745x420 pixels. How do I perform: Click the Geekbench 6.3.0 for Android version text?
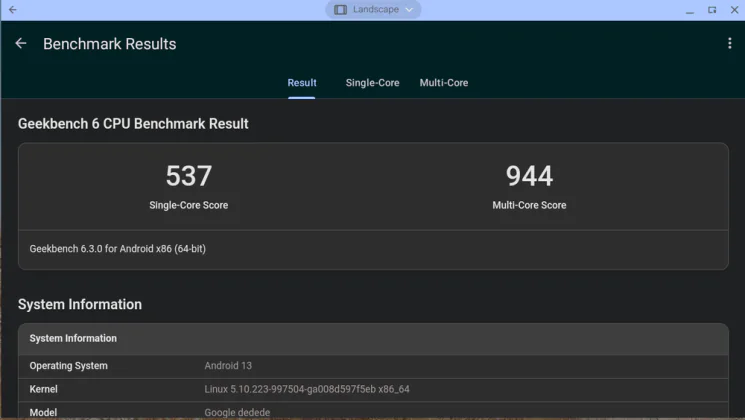[118, 249]
